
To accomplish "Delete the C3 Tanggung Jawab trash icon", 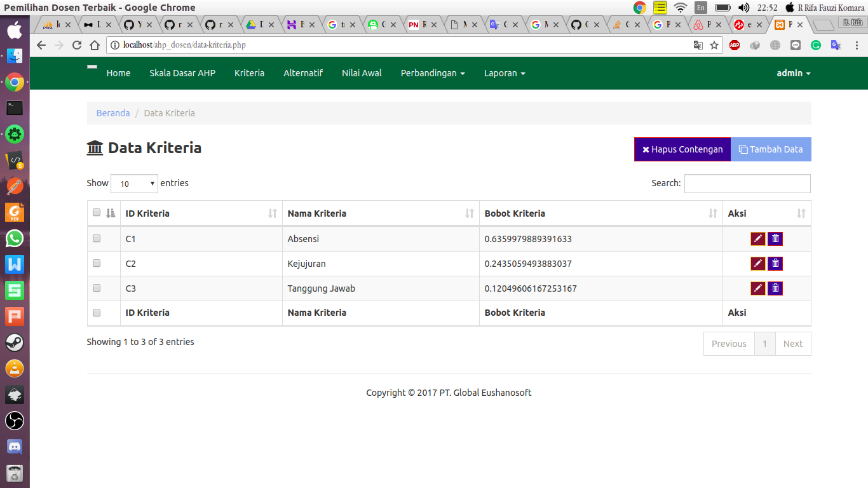I will 775,288.
